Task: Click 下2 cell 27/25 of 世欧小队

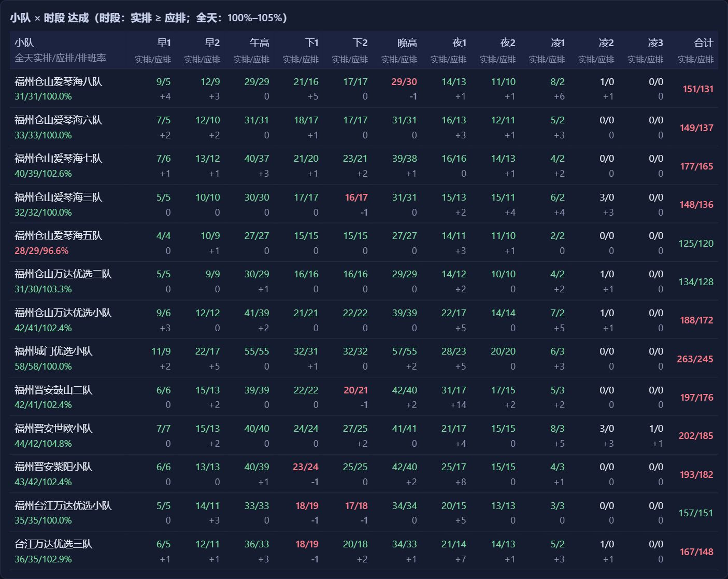Action: pos(355,429)
